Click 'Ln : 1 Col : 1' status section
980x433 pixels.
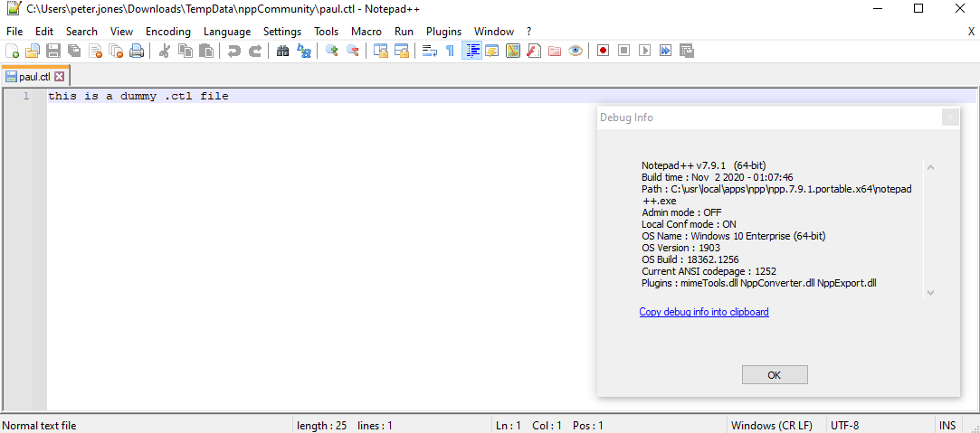click(x=529, y=426)
